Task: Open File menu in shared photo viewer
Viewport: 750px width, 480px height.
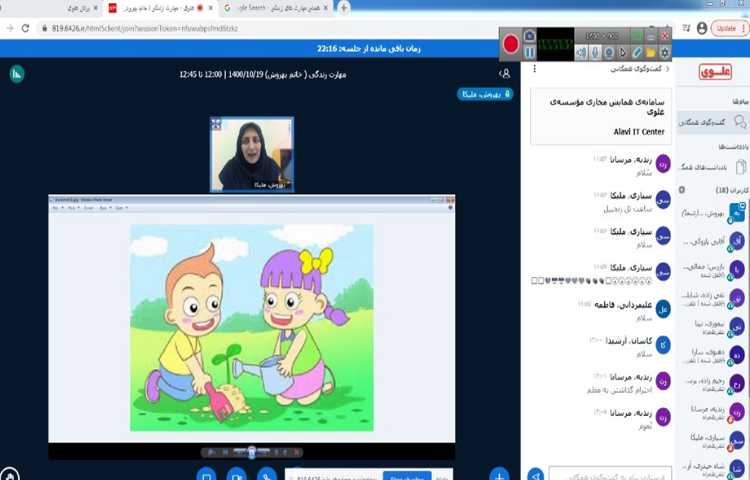Action: click(57, 208)
